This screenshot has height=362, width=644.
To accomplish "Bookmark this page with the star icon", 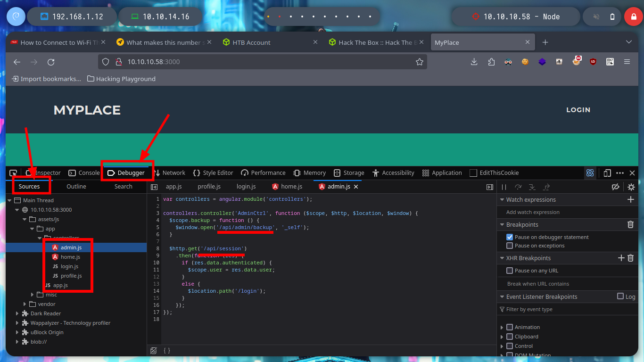I will point(419,62).
